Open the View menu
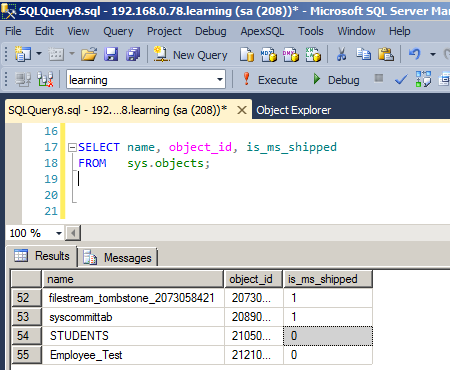This screenshot has height=370, width=450. pos(78,31)
